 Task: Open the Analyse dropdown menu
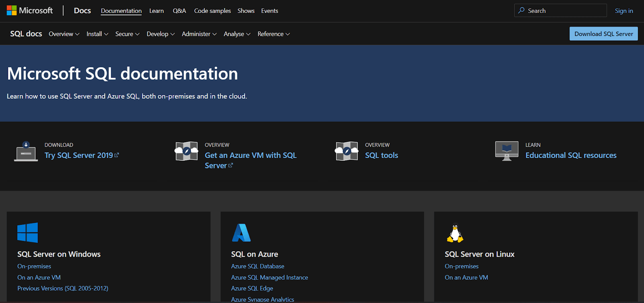(237, 34)
